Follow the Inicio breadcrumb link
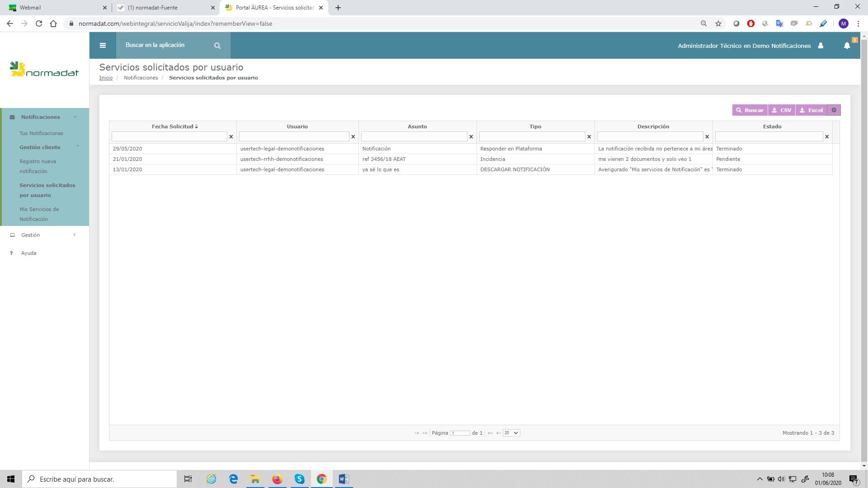Screen dimensions: 868x488 point(106,78)
